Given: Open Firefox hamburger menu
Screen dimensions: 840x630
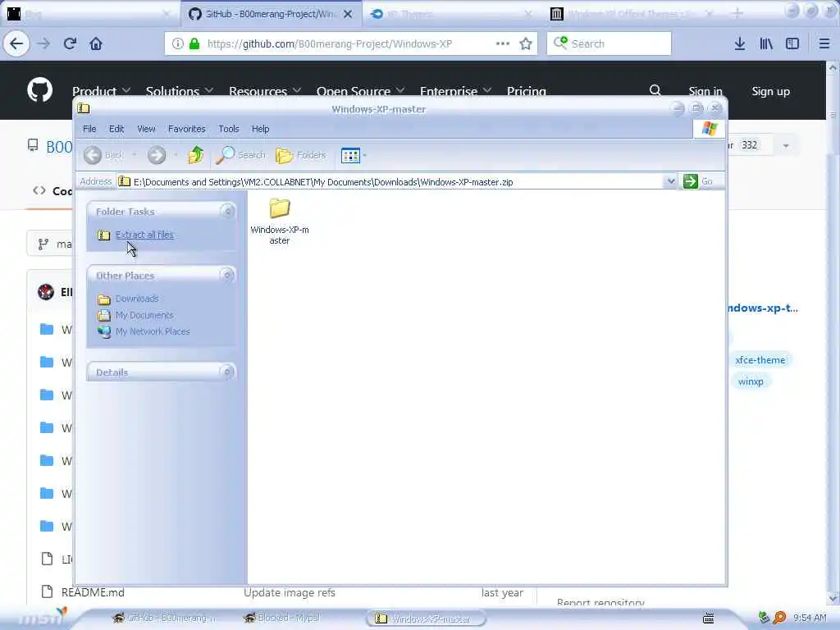Looking at the screenshot, I should (x=824, y=43).
